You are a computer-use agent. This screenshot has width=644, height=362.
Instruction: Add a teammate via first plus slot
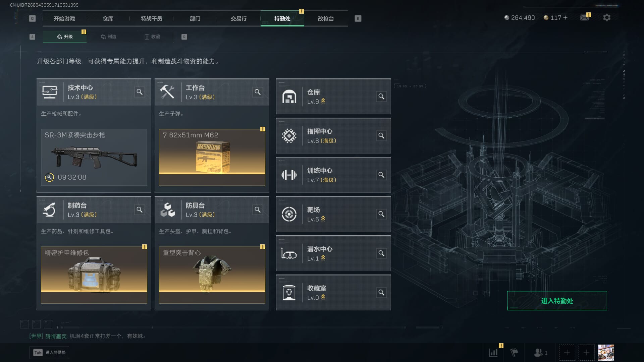(567, 353)
